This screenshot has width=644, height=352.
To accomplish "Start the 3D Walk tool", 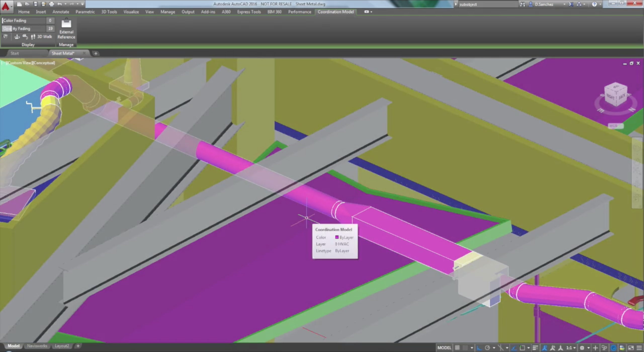I will tap(41, 37).
